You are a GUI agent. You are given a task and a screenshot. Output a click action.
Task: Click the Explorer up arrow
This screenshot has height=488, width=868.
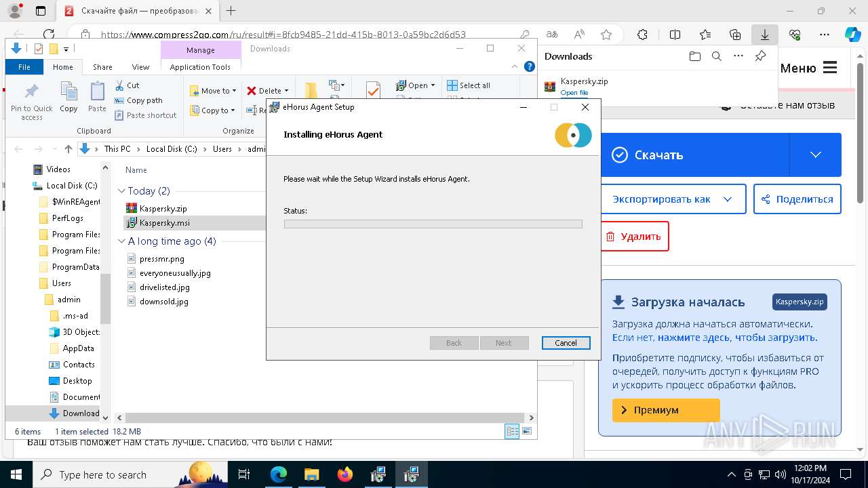click(68, 149)
